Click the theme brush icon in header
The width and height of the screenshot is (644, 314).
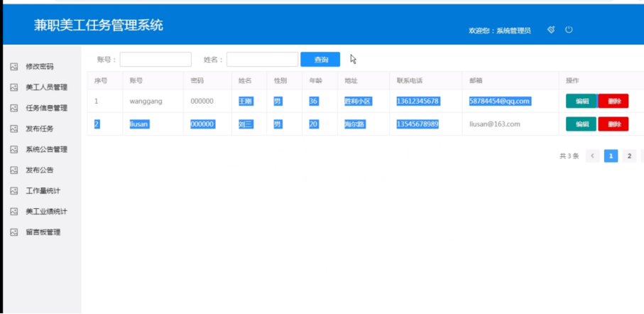pyautogui.click(x=551, y=30)
